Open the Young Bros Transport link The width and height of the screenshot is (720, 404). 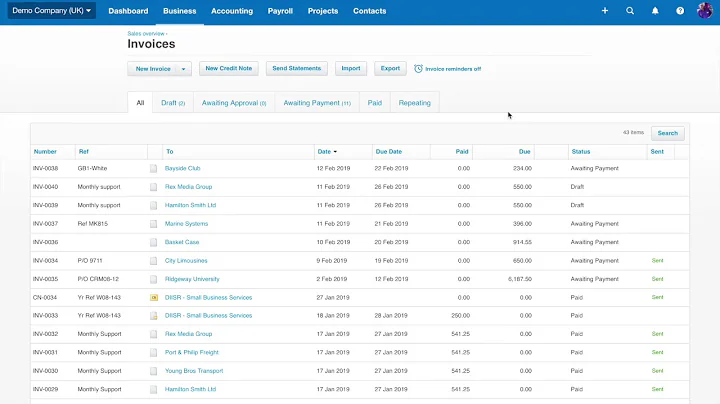point(194,371)
